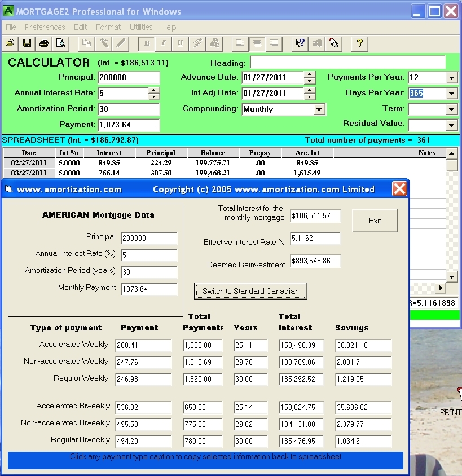Toggle the Bold formatting button
Screen dimensions: 462x476
[x=147, y=43]
